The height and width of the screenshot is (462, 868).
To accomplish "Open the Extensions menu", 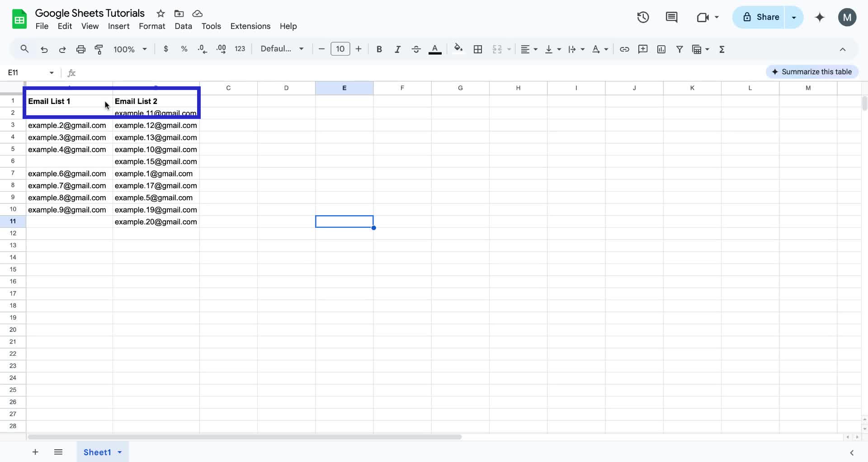I will point(250,26).
